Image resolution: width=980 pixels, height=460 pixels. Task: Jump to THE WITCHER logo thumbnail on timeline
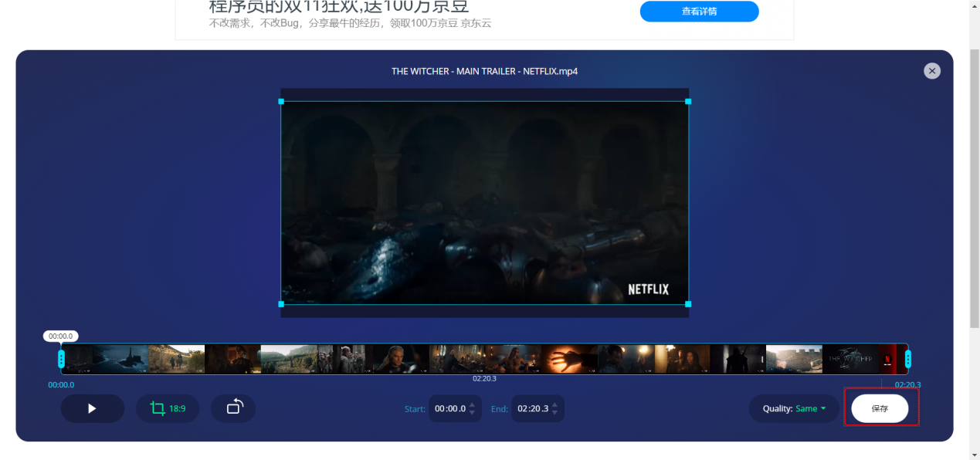tap(849, 359)
